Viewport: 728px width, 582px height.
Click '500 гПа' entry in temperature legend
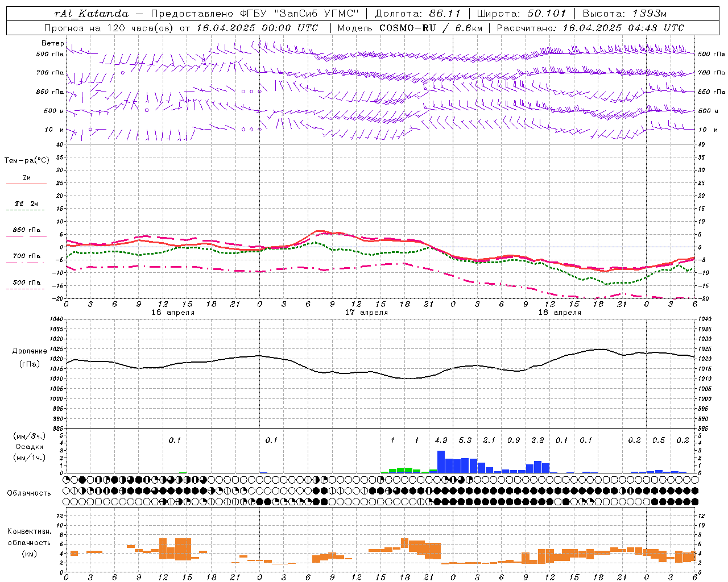click(27, 282)
